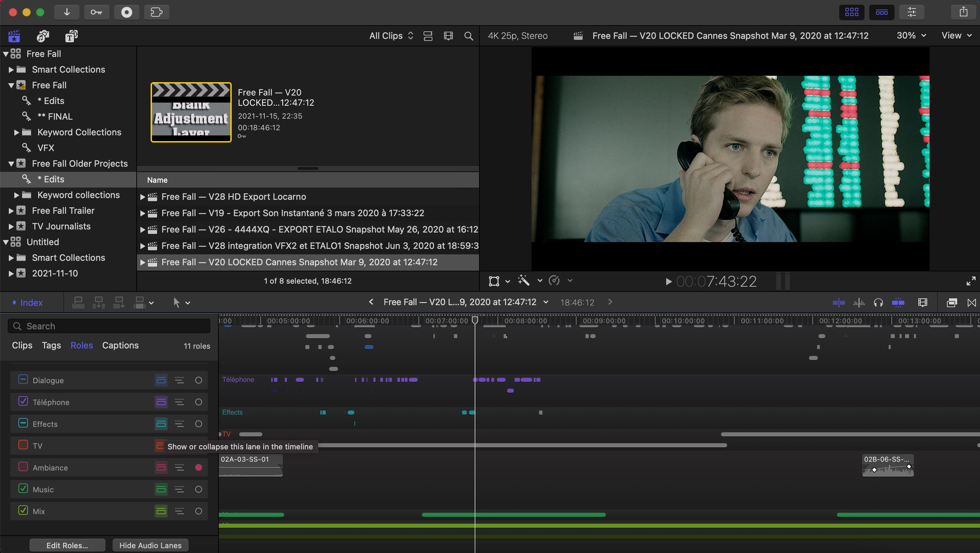Screen dimensions: 980x553
Task: Open Titles and Generators sidebar
Action: [71, 36]
